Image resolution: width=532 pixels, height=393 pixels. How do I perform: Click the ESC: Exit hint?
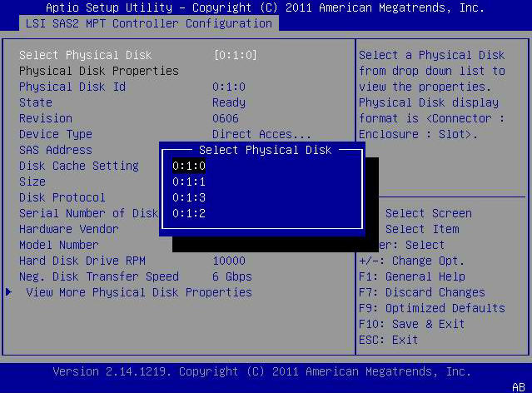[x=389, y=340]
